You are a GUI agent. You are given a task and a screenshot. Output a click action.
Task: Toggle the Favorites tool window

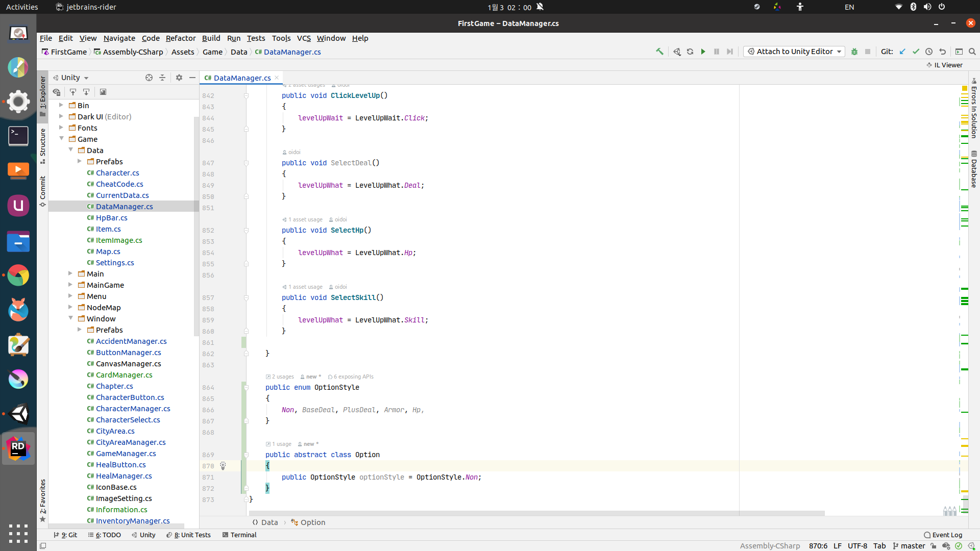(x=43, y=500)
